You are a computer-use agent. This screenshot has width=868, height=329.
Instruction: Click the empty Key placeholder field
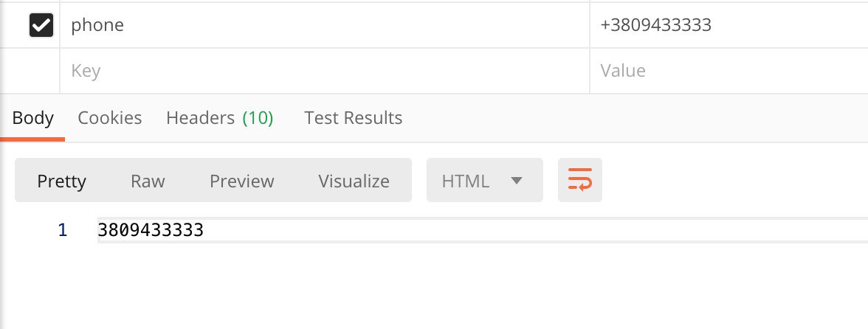[325, 71]
